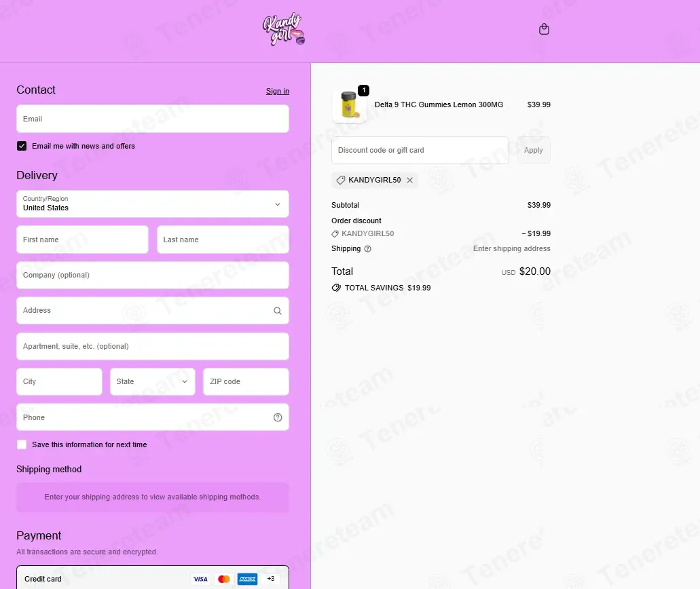This screenshot has width=700, height=589.
Task: Click the Sign in link
Action: tap(278, 91)
